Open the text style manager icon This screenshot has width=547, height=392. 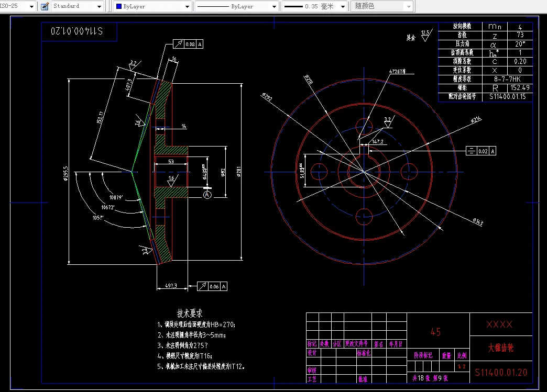click(x=45, y=6)
